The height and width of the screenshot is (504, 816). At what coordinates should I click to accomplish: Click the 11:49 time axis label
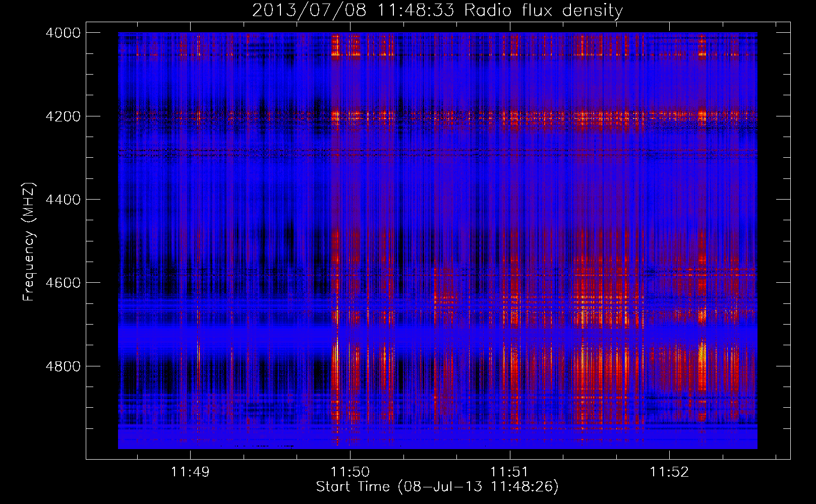point(190,472)
